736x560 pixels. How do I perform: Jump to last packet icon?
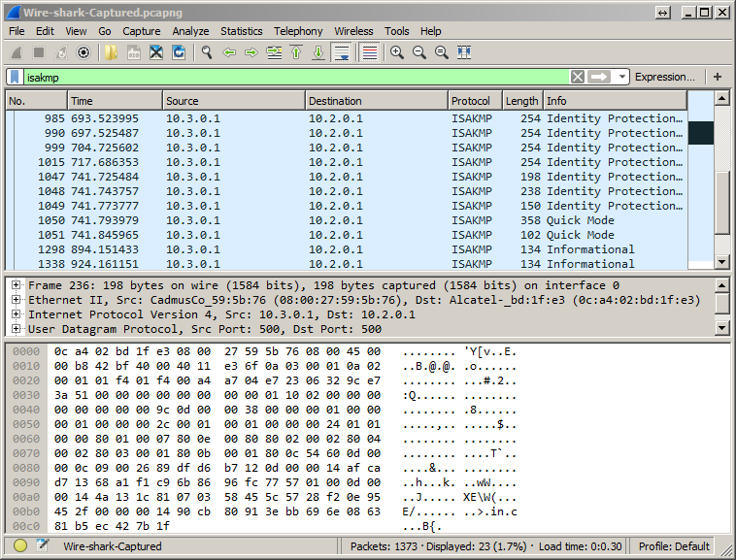click(318, 52)
